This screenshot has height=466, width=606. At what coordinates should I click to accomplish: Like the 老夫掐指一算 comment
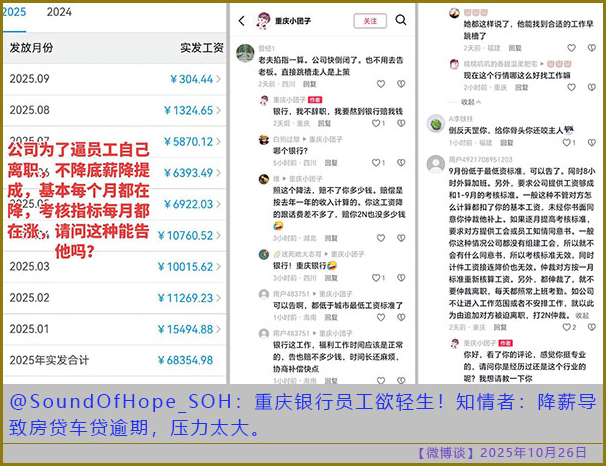[x=379, y=85]
